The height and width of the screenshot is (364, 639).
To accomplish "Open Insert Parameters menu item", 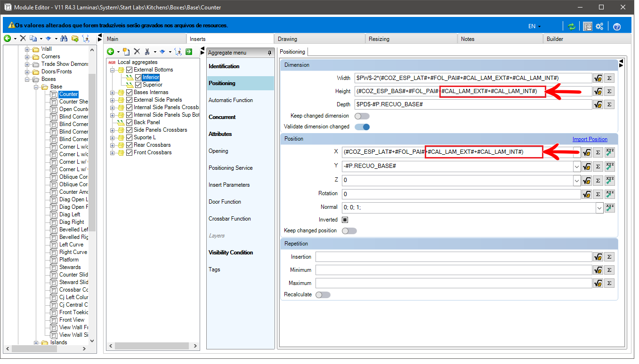I will click(x=240, y=185).
